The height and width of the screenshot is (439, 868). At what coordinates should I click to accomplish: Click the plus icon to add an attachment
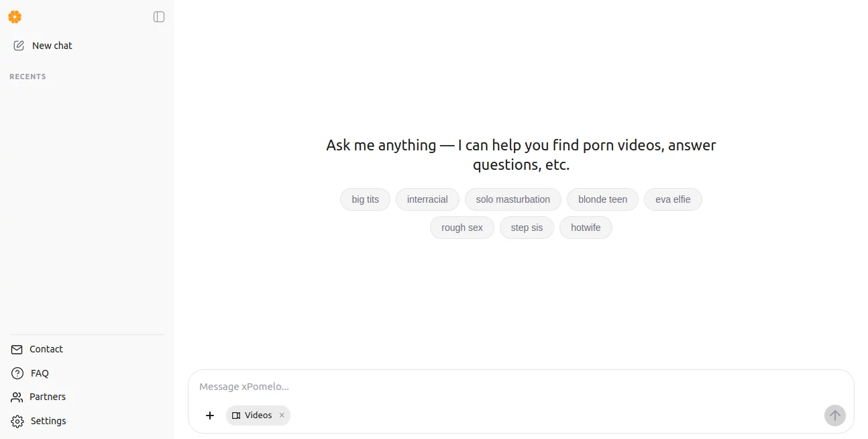[x=210, y=416]
